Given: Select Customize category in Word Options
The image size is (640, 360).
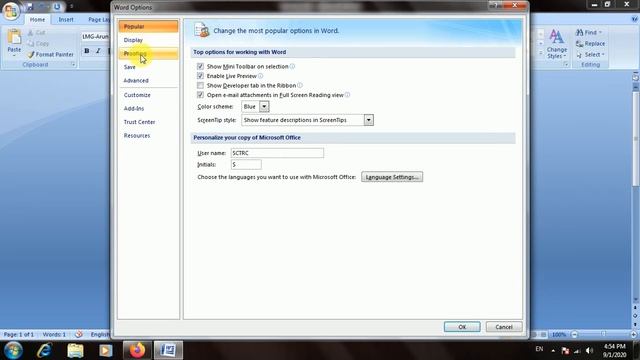Looking at the screenshot, I should pyautogui.click(x=149, y=95).
